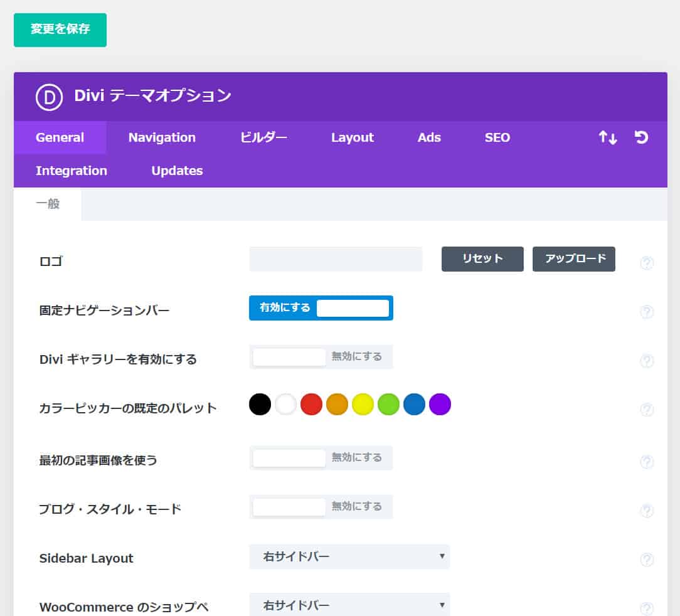
Task: Go to the Layout tab
Action: pyautogui.click(x=352, y=137)
